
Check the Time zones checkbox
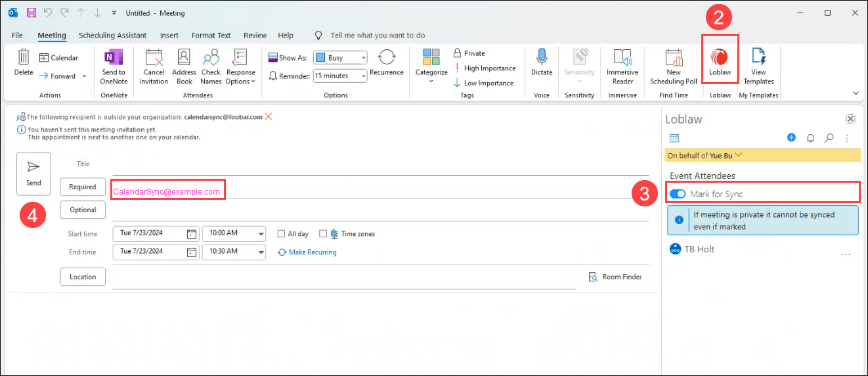(x=323, y=233)
